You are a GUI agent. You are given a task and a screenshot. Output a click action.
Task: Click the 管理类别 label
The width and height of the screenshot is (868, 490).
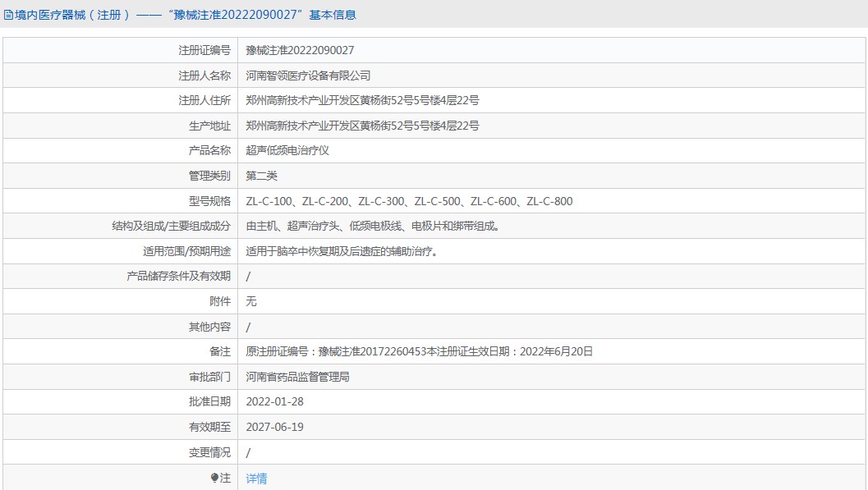point(209,176)
